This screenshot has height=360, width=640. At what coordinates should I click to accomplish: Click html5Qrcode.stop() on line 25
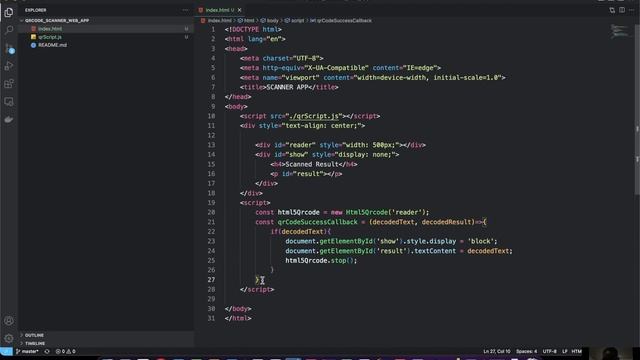(x=321, y=261)
